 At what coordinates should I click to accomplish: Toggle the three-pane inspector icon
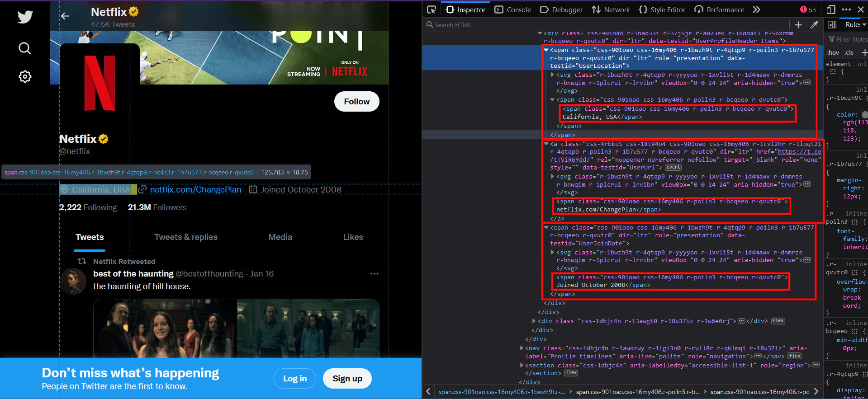pos(832,25)
